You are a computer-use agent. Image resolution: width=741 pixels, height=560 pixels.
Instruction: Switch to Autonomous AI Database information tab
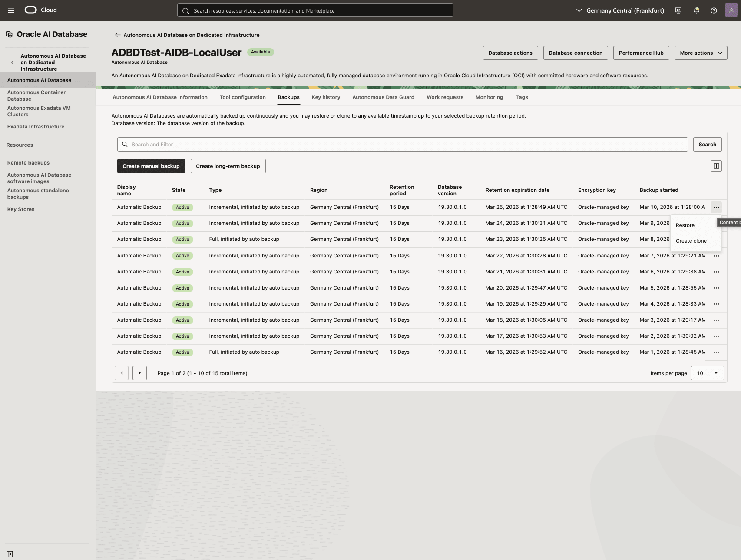point(160,97)
